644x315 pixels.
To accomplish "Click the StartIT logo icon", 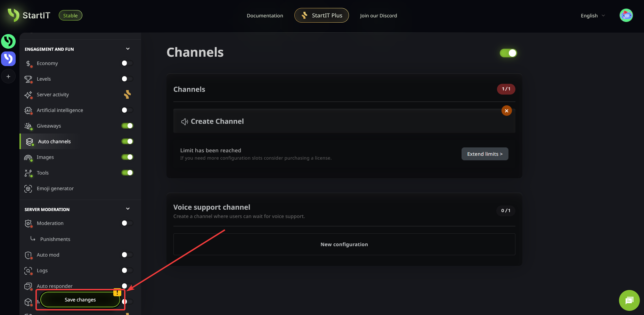I will pyautogui.click(x=14, y=15).
